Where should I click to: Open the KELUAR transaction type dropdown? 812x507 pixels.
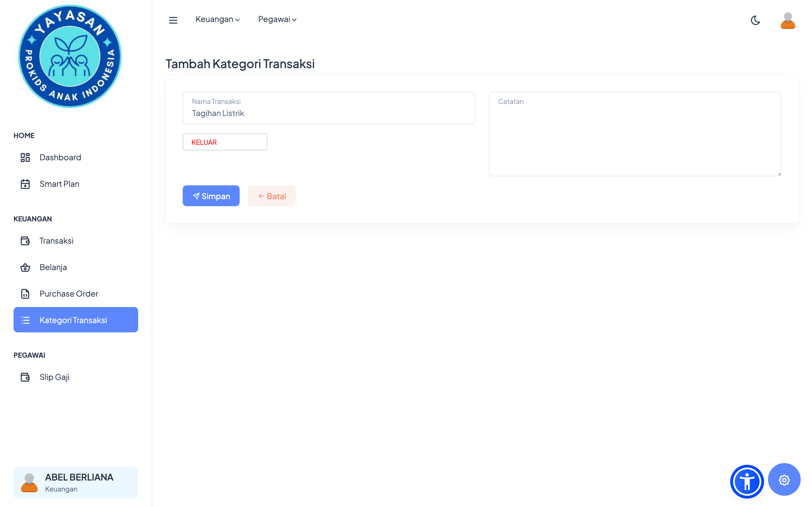coord(225,142)
